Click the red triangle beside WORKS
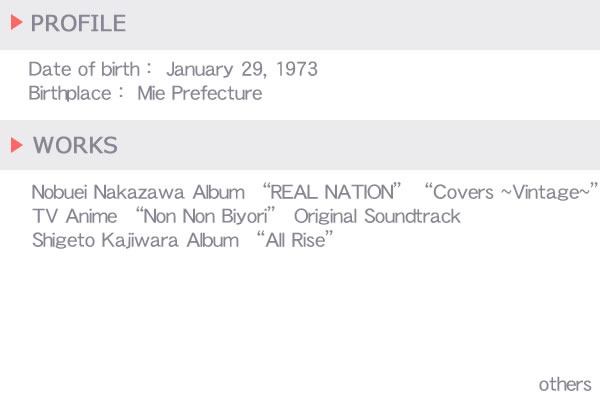600x400 pixels. 16,145
